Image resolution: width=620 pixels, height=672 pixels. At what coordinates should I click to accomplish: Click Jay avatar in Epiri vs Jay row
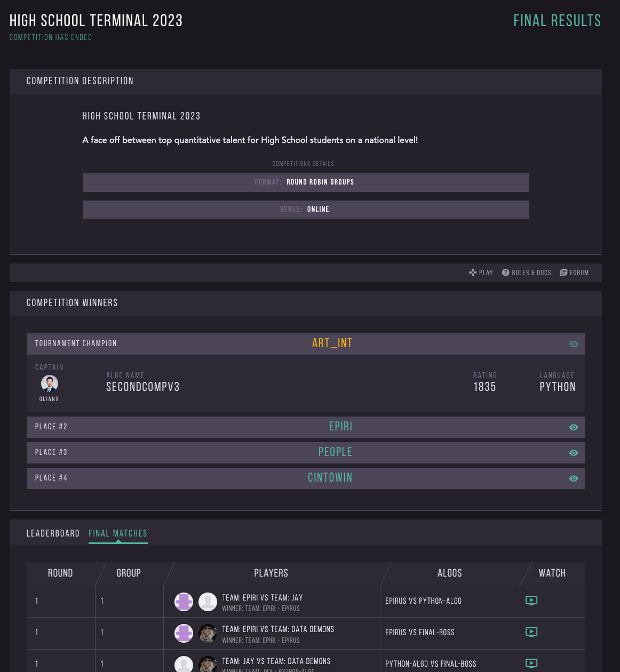click(x=208, y=602)
